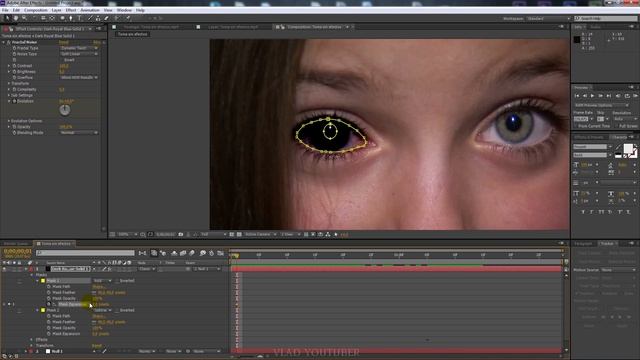640x360 pixels.
Task: Switch to Audio panel tab
Action: click(596, 27)
